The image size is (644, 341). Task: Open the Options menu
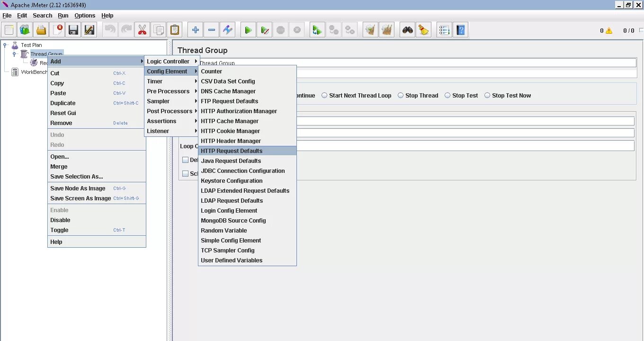[85, 15]
